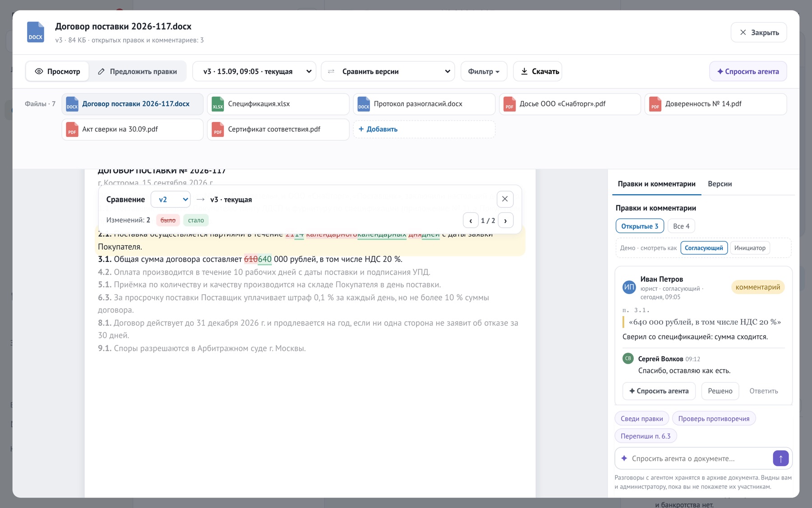812x508 pixels.
Task: Open the v2 comparison version dropdown
Action: point(171,199)
